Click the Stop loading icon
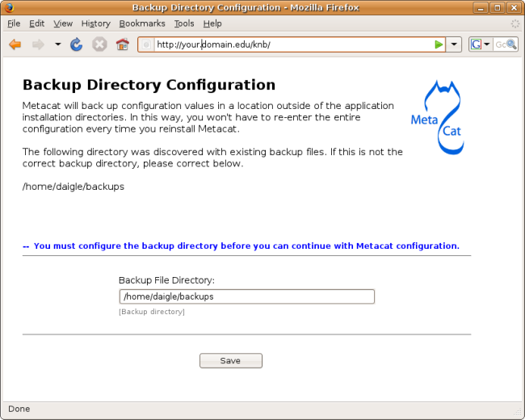Image resolution: width=525 pixels, height=420 pixels. pos(99,44)
